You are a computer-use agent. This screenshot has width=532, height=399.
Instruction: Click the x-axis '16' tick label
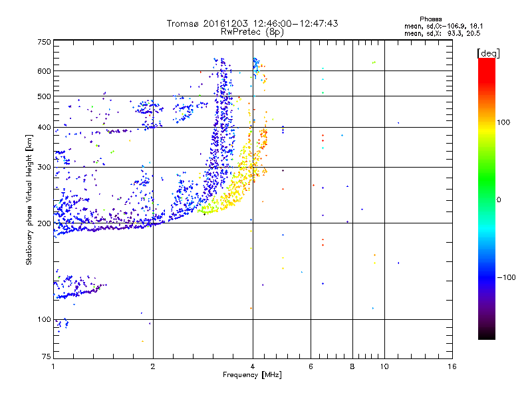452,366
